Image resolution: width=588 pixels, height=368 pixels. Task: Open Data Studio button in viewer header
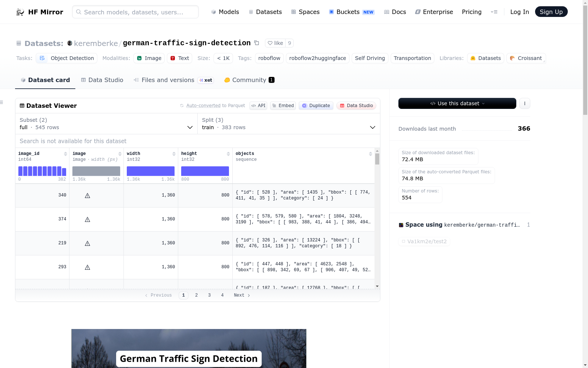[x=356, y=106]
